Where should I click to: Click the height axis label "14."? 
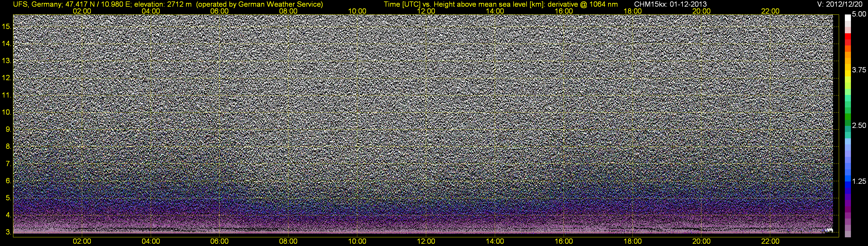pos(7,43)
